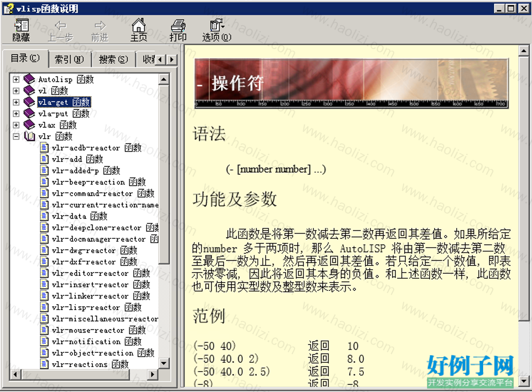Expand the vl 函数 tree node
This screenshot has height=392, width=532.
pyautogui.click(x=16, y=91)
